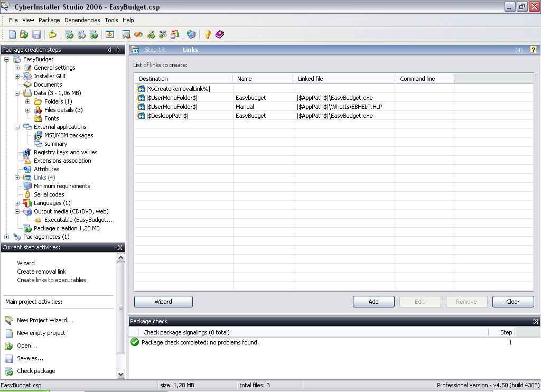Click the Check package icon in Main project activities
This screenshot has height=392, width=541.
point(9,371)
